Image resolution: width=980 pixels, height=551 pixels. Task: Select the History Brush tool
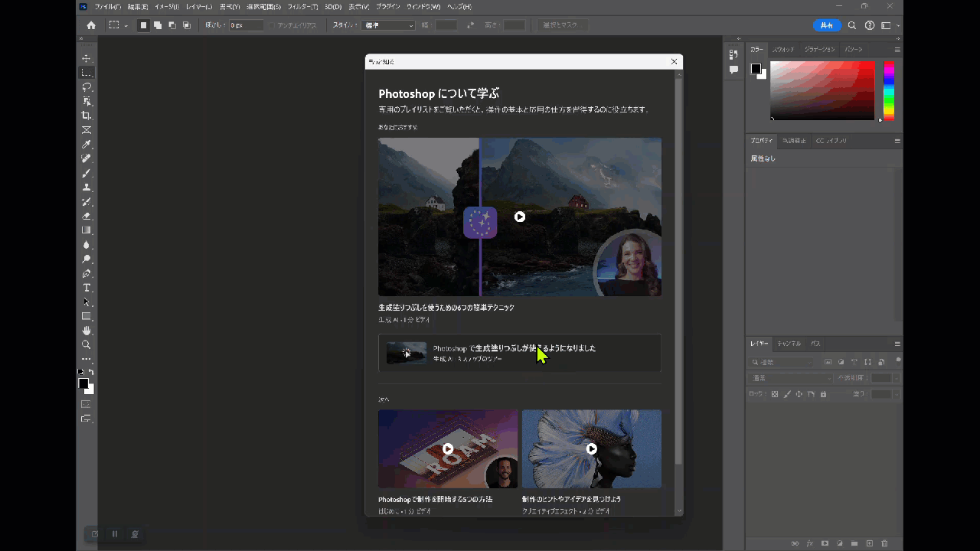click(87, 202)
